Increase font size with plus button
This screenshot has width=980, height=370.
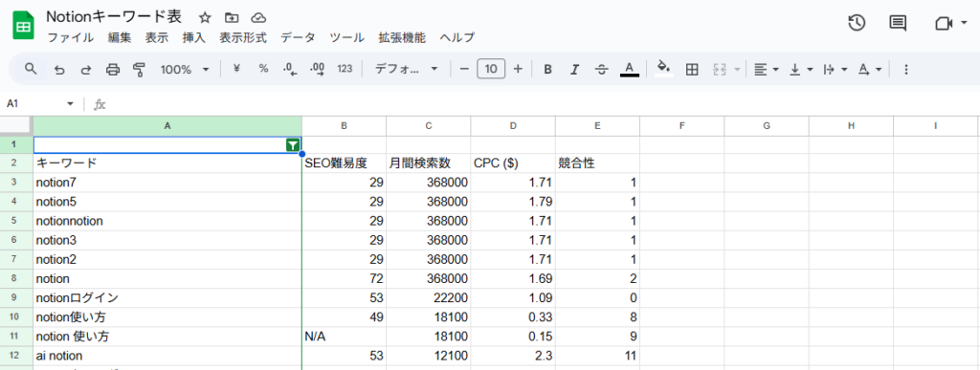tap(518, 69)
